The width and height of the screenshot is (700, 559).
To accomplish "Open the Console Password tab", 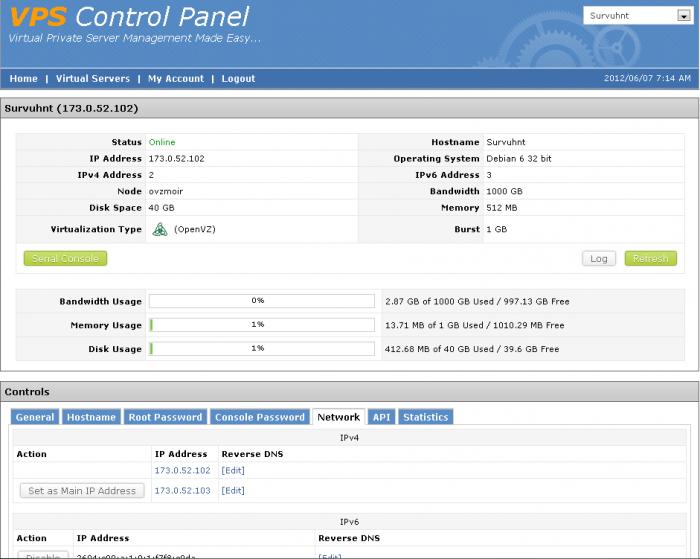I will point(260,417).
